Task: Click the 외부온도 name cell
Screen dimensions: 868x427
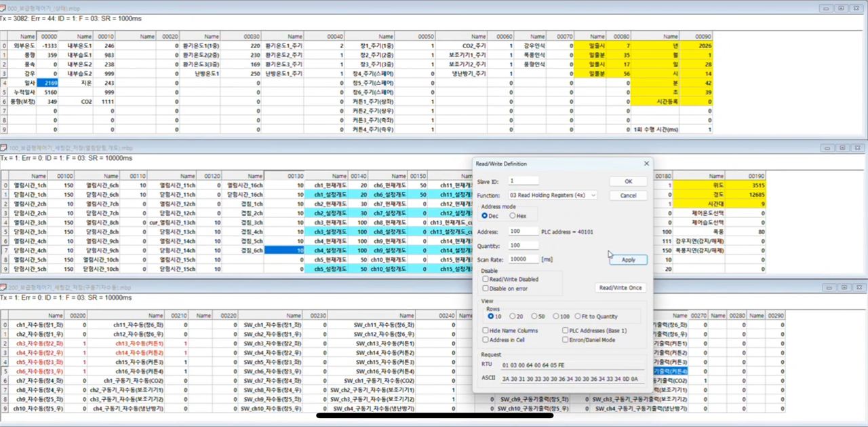Action: [23, 45]
